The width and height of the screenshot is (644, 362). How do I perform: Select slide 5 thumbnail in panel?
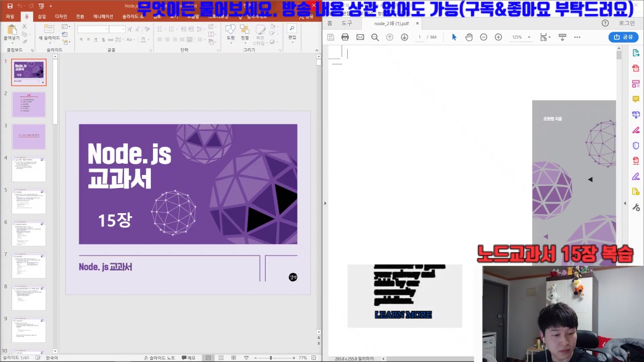click(29, 201)
